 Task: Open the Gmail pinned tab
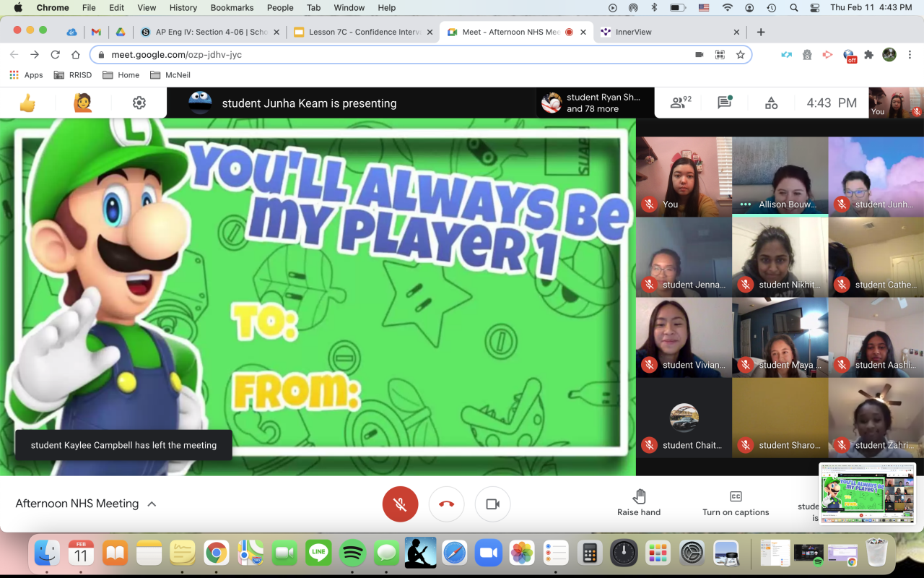[96, 32]
